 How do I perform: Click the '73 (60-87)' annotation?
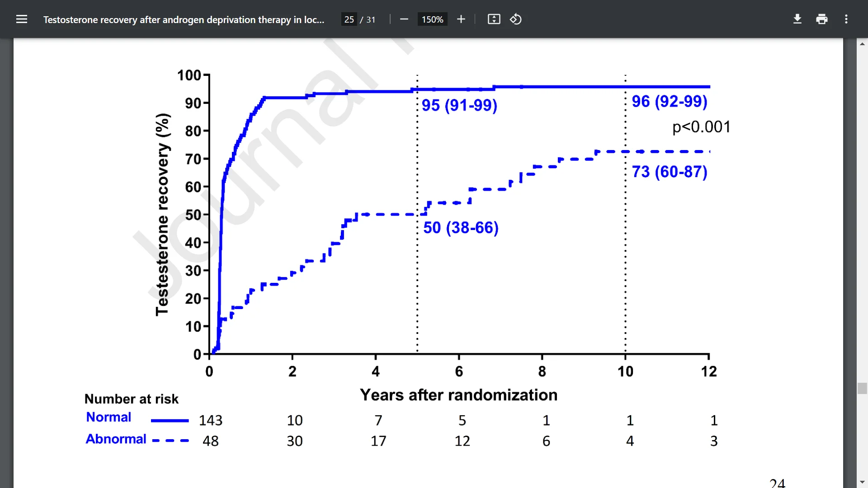[670, 172]
